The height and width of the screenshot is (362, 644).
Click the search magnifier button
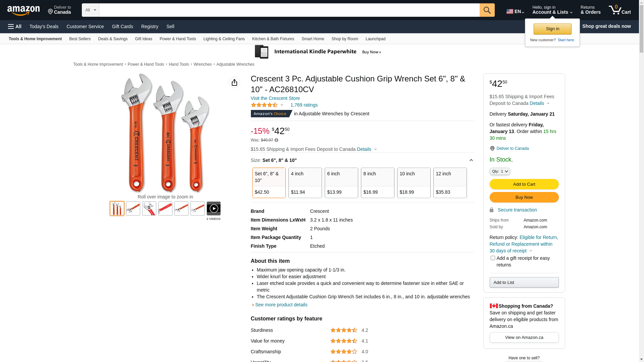click(487, 10)
